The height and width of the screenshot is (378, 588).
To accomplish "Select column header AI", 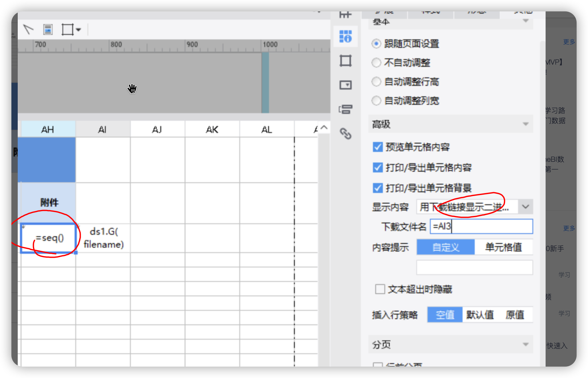I will tap(103, 129).
